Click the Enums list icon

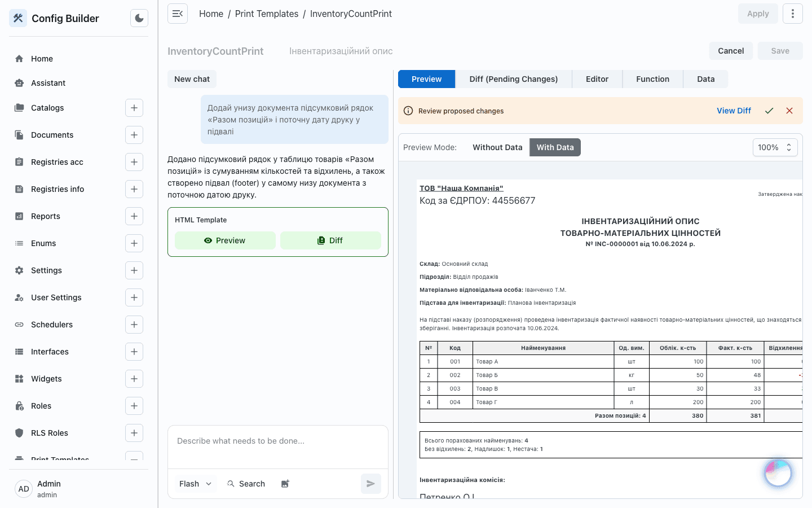[19, 243]
